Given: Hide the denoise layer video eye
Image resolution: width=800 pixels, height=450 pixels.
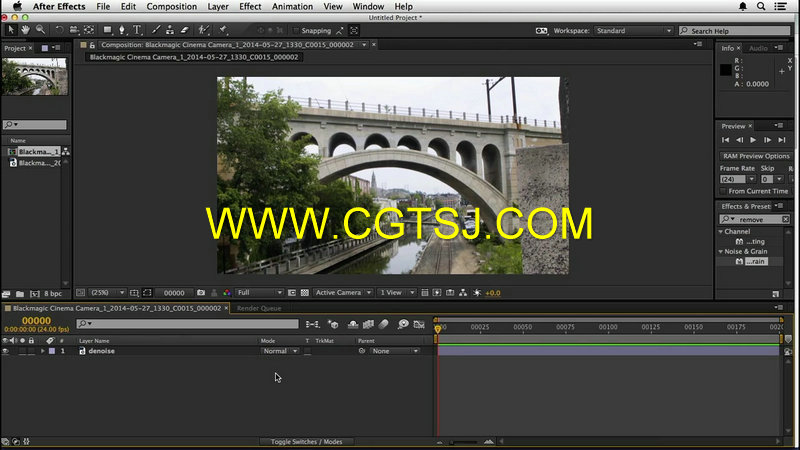Looking at the screenshot, I should (6, 351).
